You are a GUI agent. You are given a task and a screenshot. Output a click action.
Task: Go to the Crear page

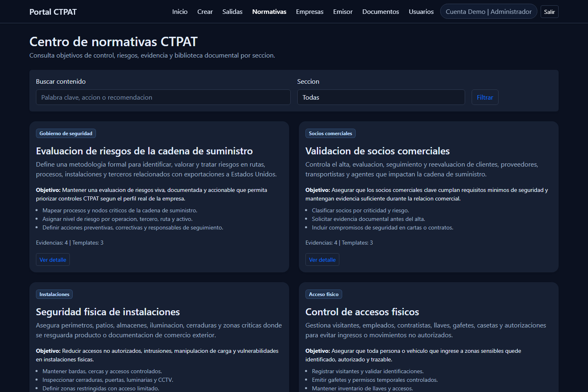point(205,11)
